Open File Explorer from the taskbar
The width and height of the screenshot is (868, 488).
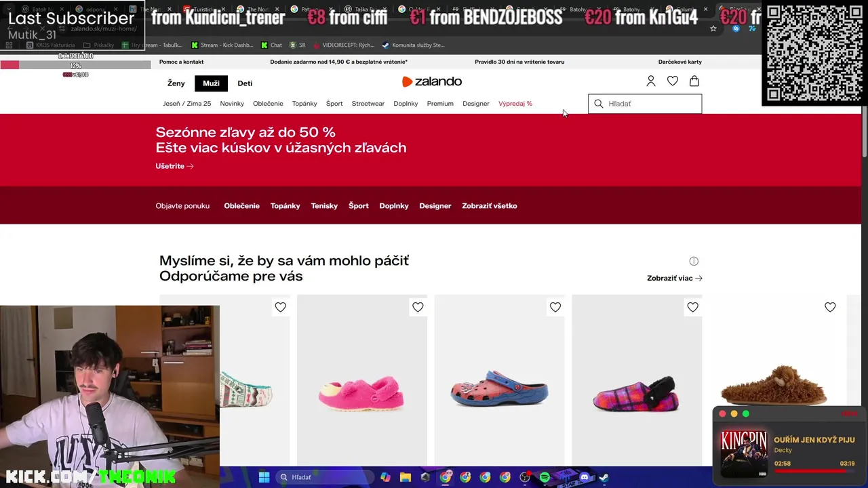405,477
